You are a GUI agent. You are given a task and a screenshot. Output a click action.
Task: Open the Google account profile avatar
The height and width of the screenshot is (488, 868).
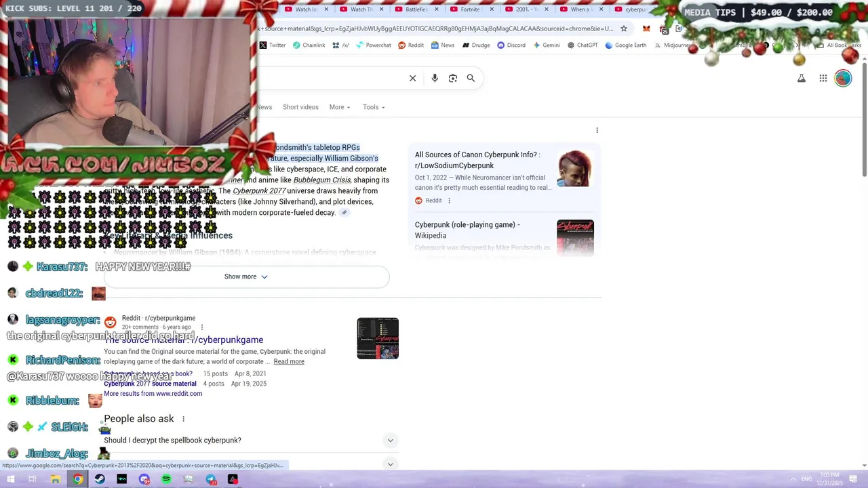click(843, 79)
